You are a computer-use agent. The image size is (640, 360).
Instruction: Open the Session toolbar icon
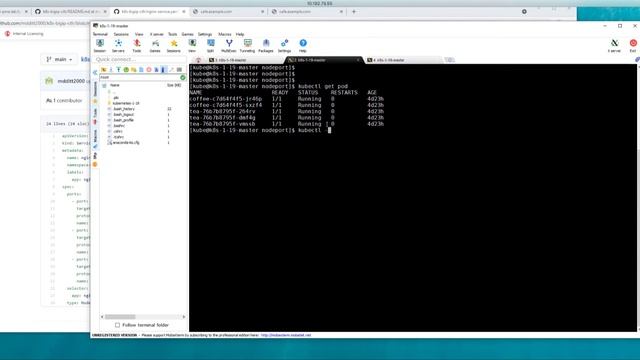pos(100,45)
